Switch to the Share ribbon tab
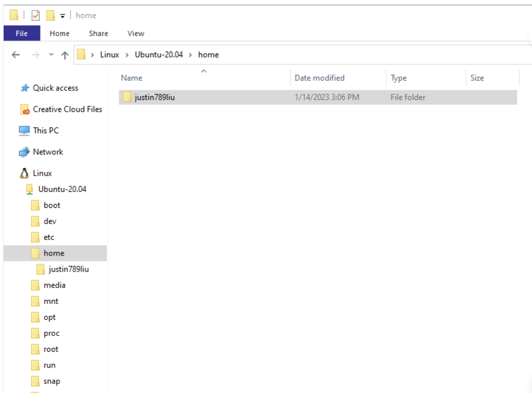This screenshot has height=393, width=532. pyautogui.click(x=98, y=33)
